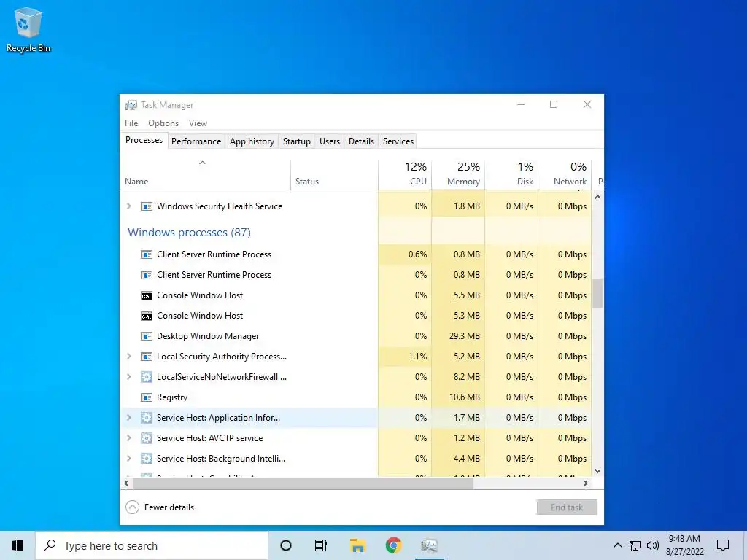Click the Service Host: AVCTP service gear icon
Viewport: 747px width, 560px height.
(146, 438)
